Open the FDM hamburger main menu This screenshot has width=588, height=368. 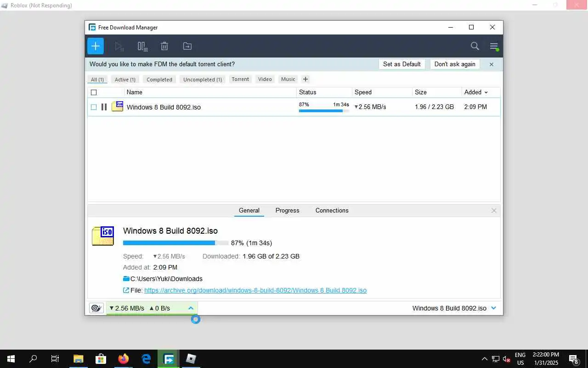[x=494, y=46]
